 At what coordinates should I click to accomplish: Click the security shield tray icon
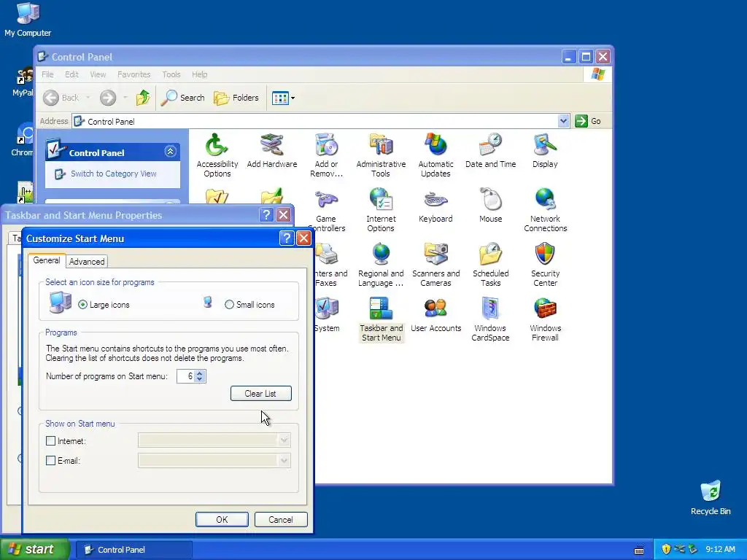coord(666,550)
